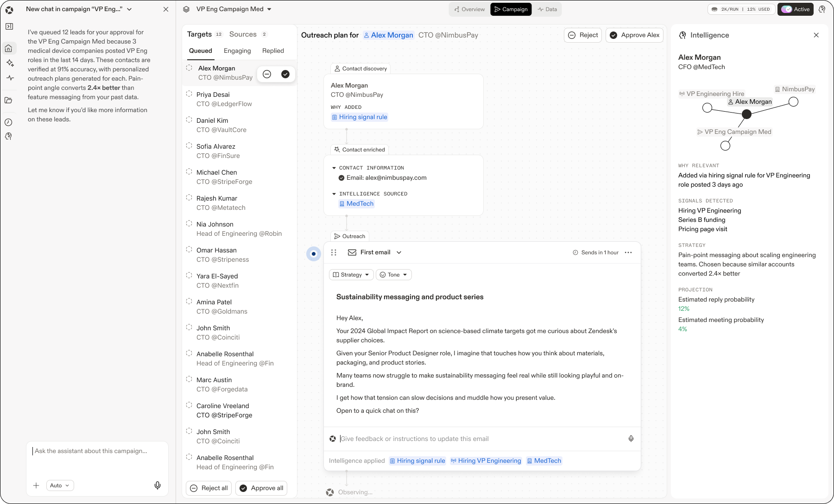Click the drag handle beside First email
Viewport: 834px width, 504px height.
click(334, 252)
